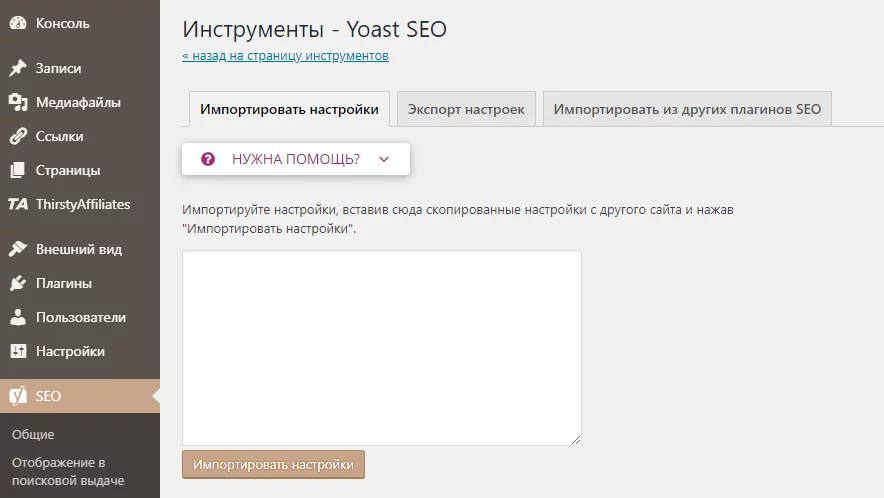Click inside the settings import textarea
Image resolution: width=884 pixels, height=498 pixels.
pyautogui.click(x=382, y=348)
